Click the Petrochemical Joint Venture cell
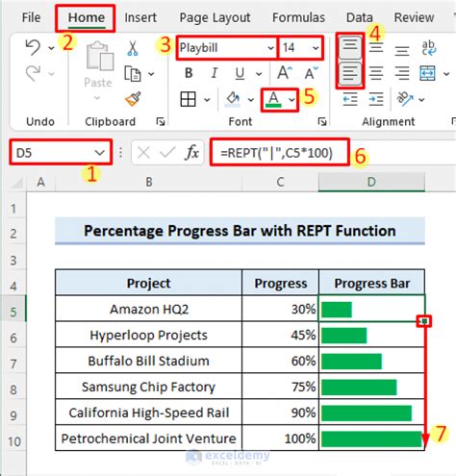The height and width of the screenshot is (476, 456). [149, 438]
